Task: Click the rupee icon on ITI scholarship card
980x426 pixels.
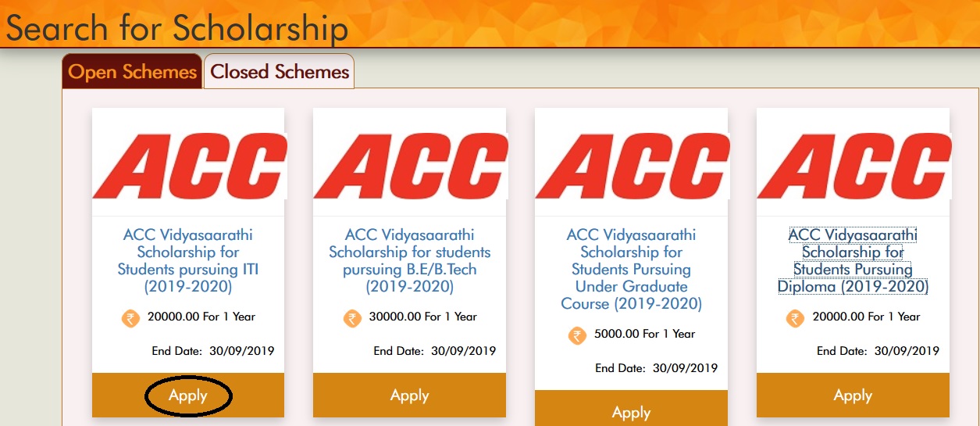Action: 130,318
